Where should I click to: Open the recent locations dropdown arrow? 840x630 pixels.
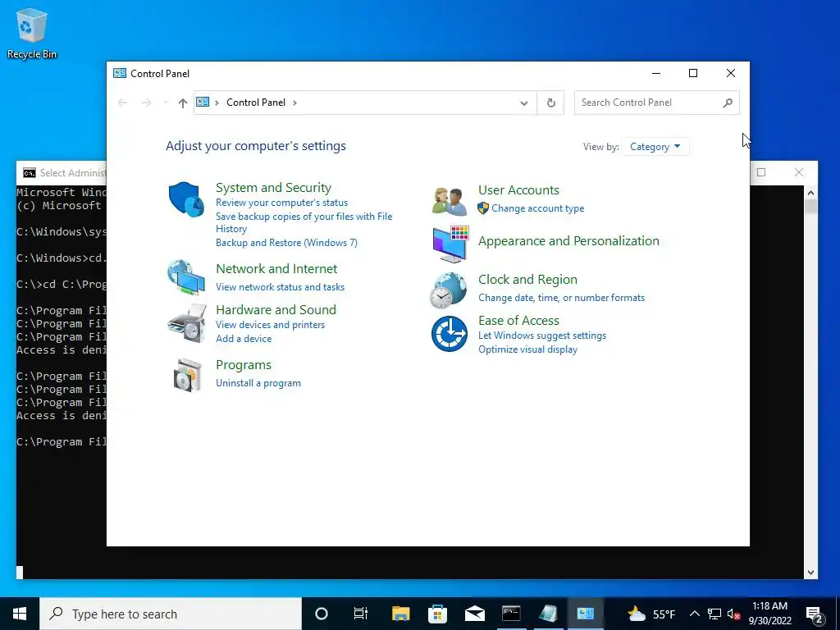coord(166,103)
